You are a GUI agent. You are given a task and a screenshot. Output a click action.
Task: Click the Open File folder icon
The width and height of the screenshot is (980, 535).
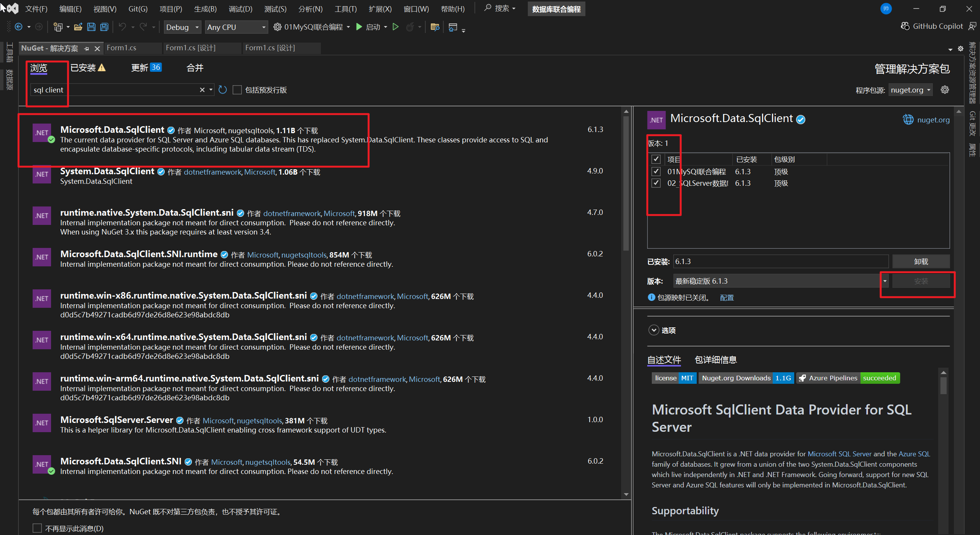point(78,27)
